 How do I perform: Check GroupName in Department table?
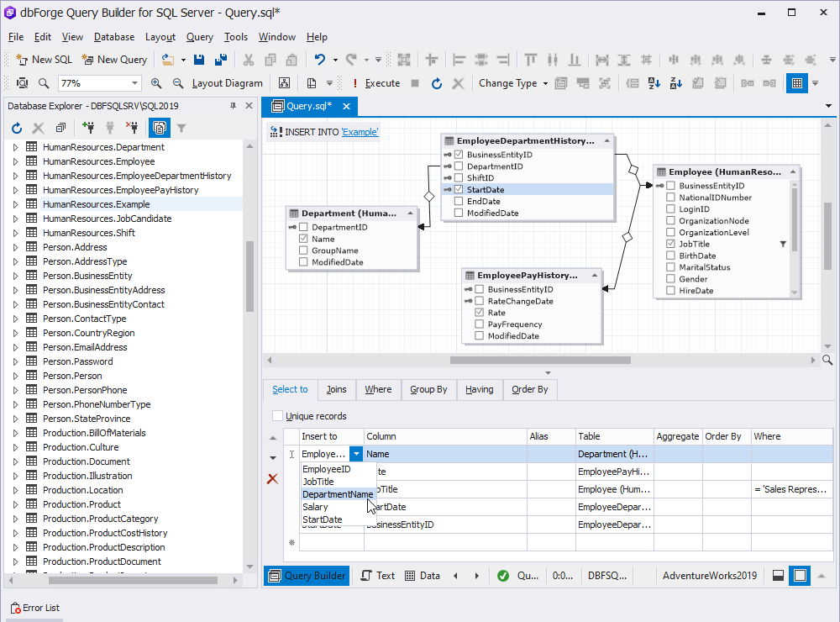303,250
